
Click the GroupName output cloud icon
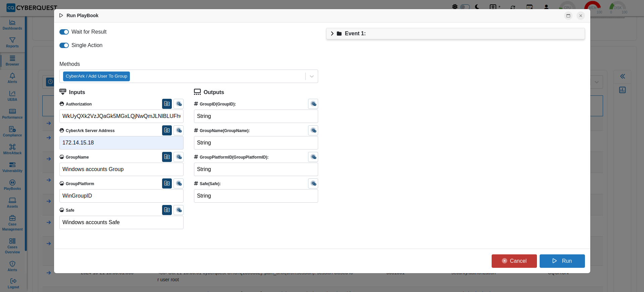(313, 130)
